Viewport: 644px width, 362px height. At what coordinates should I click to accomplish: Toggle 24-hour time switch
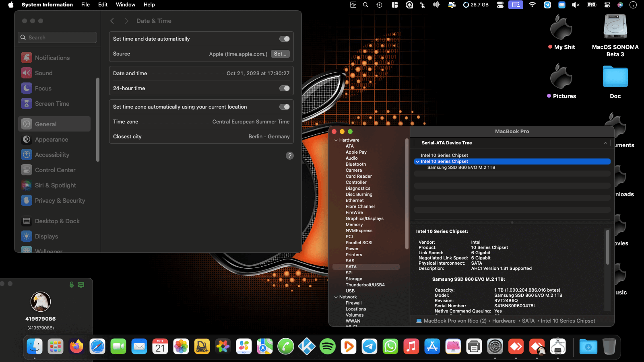[285, 88]
